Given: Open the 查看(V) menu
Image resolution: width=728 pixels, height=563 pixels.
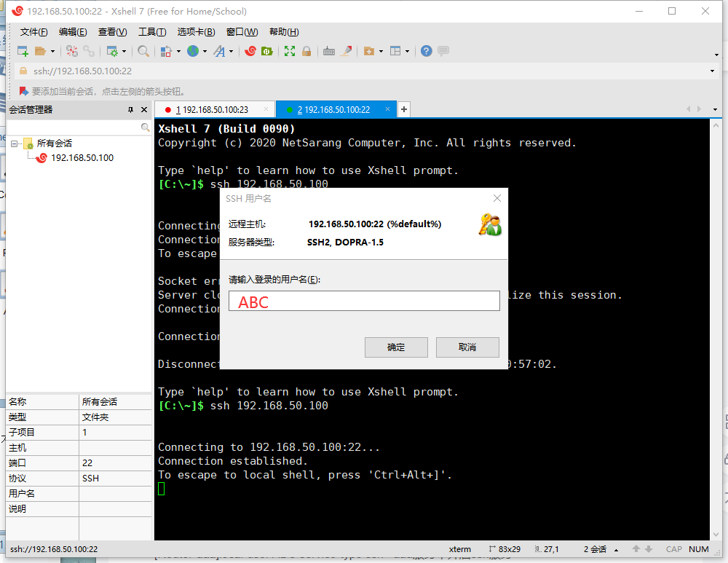Looking at the screenshot, I should [112, 32].
